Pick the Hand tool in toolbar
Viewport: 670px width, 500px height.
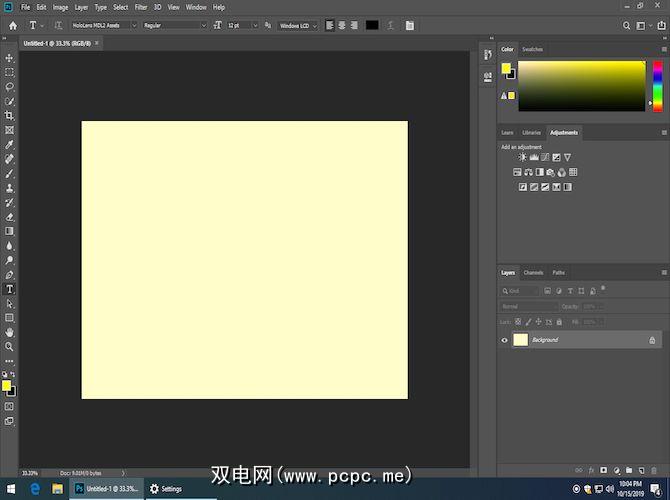(x=10, y=332)
